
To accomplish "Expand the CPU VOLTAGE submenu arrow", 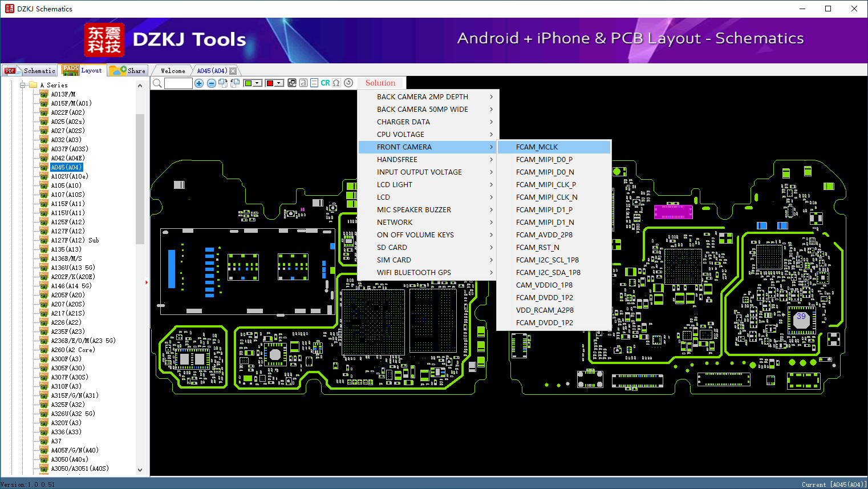I will click(x=491, y=135).
